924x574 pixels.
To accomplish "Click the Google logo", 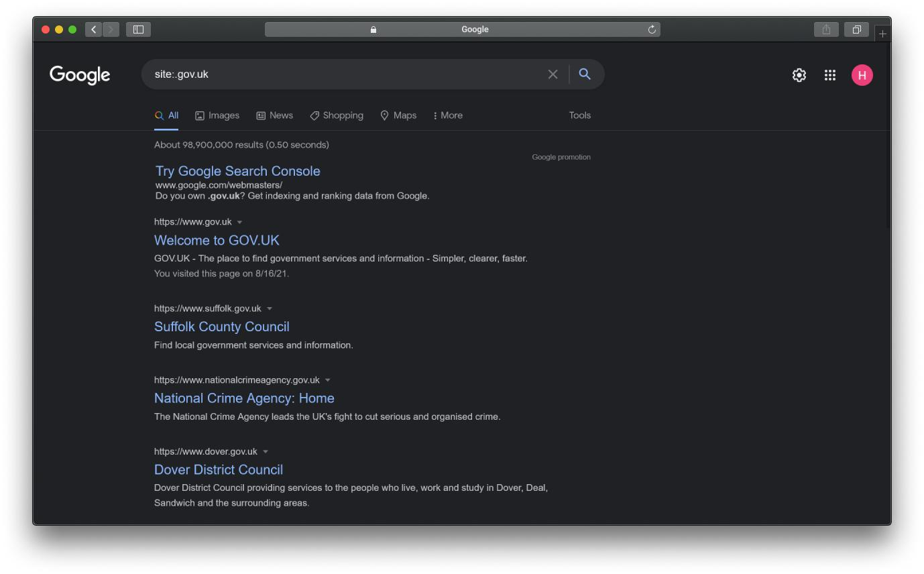I will [80, 75].
